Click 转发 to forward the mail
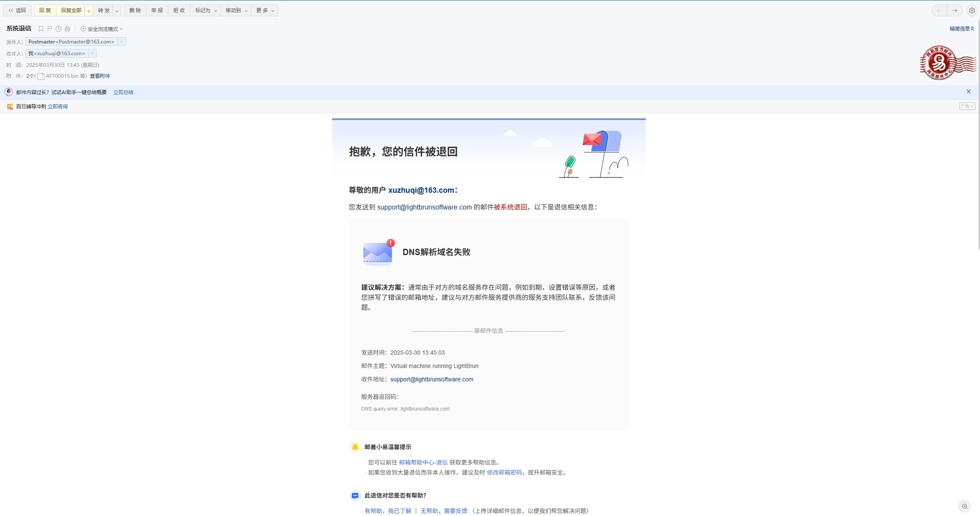This screenshot has width=980, height=516. [104, 10]
